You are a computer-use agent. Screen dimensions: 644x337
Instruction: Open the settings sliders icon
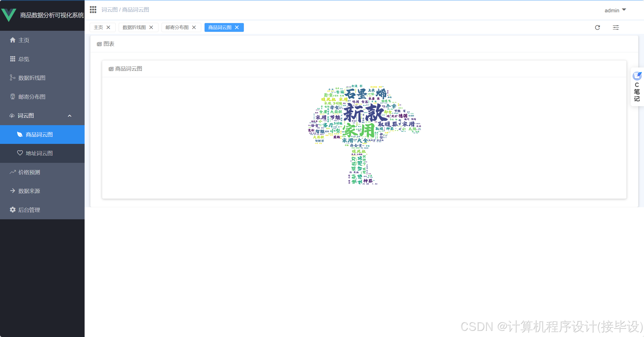pos(616,27)
